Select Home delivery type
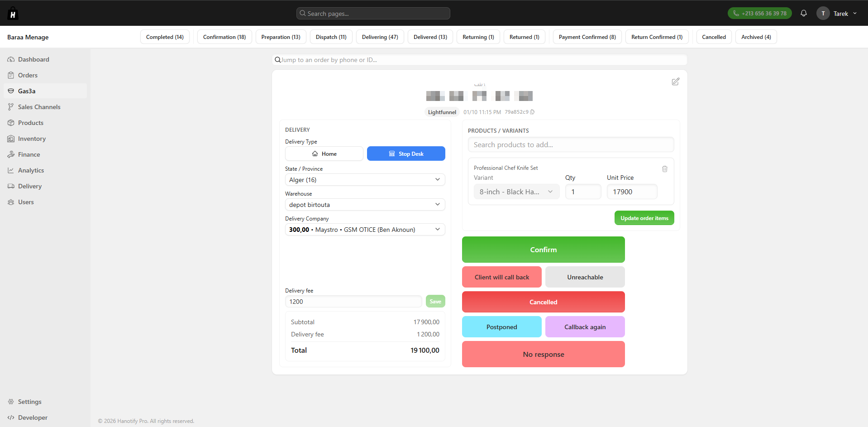 click(324, 154)
